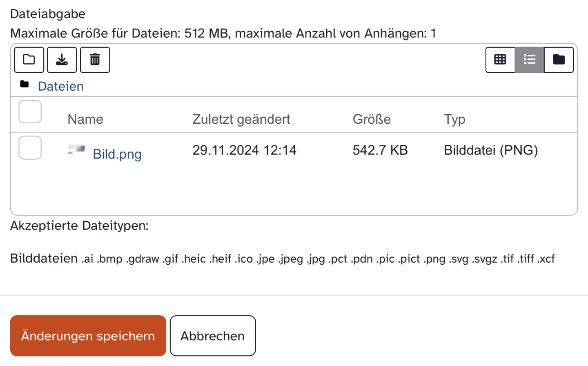Sort files by Typ column
Image resolution: width=588 pixels, height=366 pixels.
click(454, 119)
